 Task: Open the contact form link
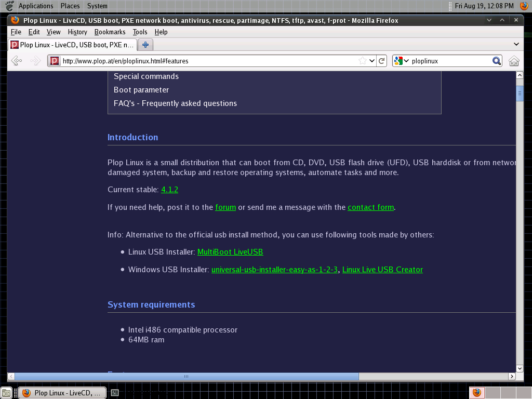[371, 207]
